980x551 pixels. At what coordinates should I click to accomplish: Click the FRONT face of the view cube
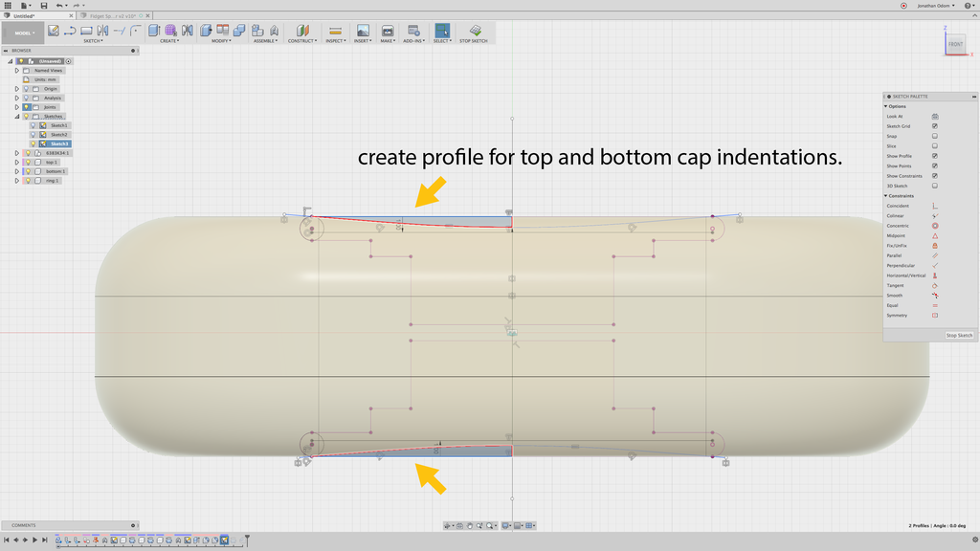tap(955, 44)
